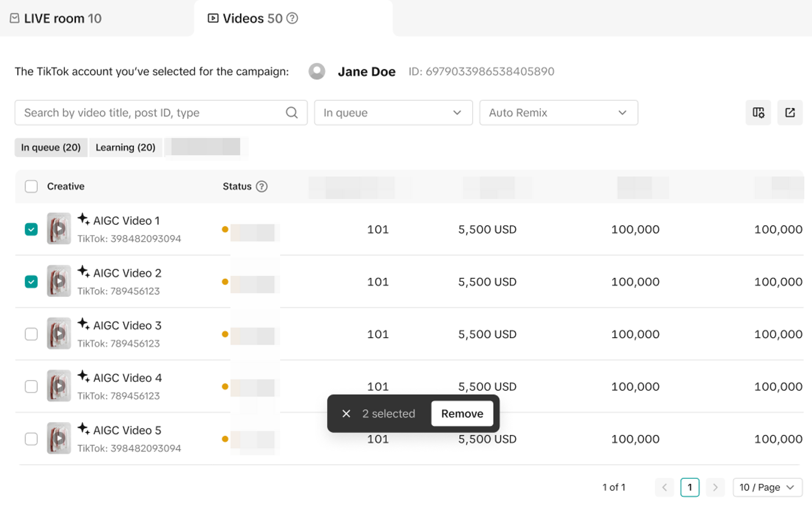Open the 10 / Page size dropdown

(x=767, y=487)
